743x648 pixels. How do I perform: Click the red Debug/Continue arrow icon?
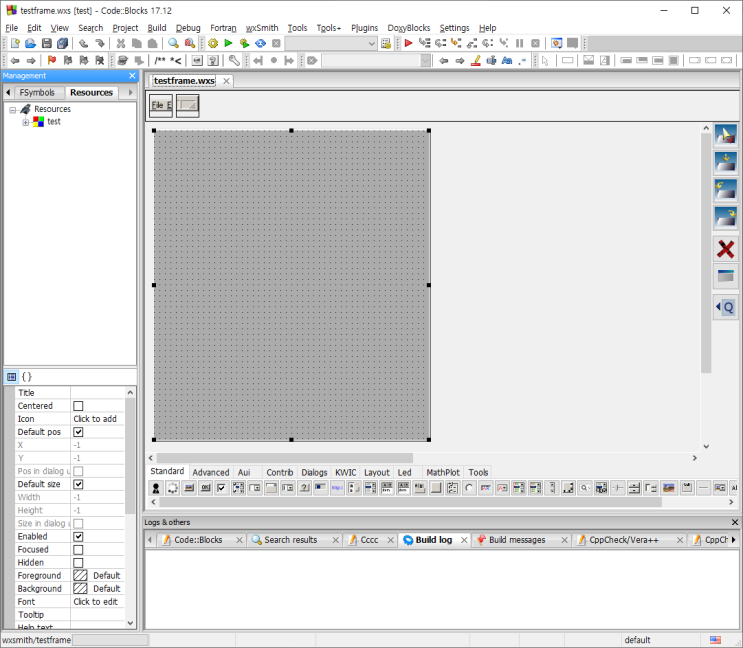[408, 44]
